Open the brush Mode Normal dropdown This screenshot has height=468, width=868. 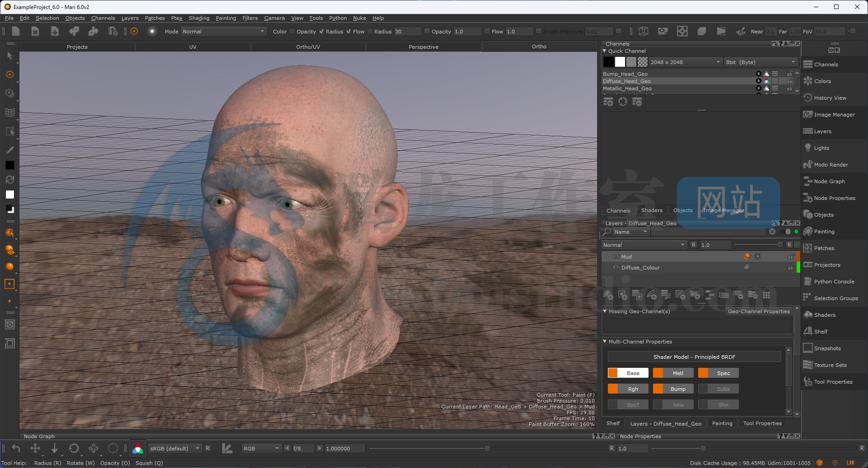(x=224, y=31)
